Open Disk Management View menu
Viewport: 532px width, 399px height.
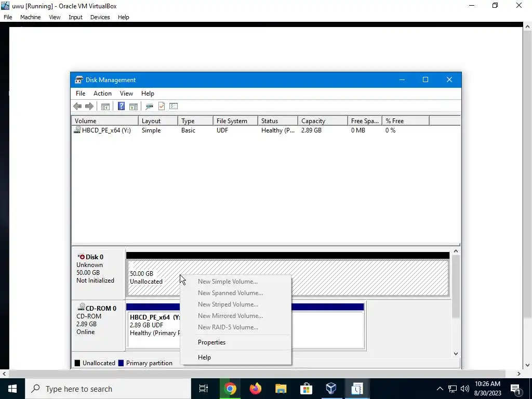[x=126, y=94]
